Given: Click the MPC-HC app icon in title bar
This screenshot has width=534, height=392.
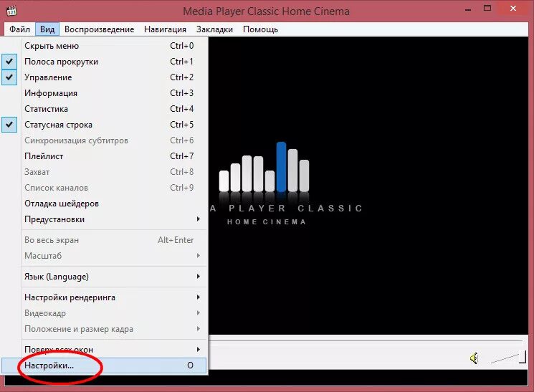Looking at the screenshot, I should pos(11,11).
